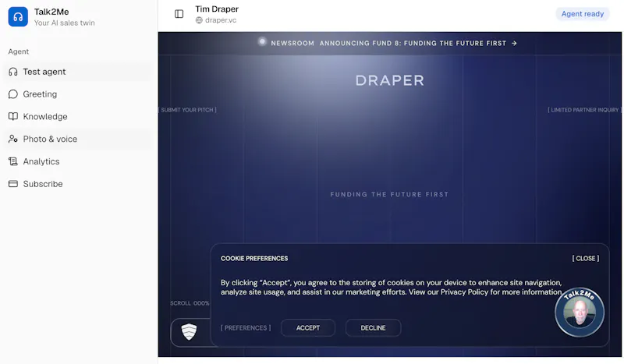Open cookie [ PREFERENCES ] link

(246, 328)
